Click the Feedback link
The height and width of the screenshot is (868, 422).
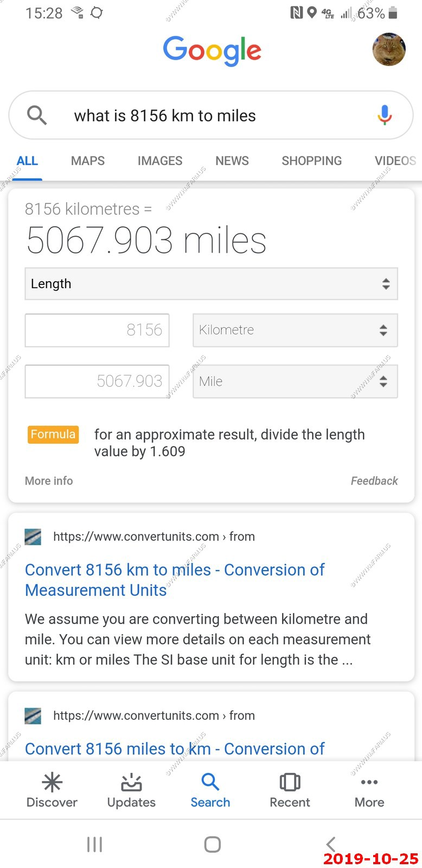click(374, 481)
